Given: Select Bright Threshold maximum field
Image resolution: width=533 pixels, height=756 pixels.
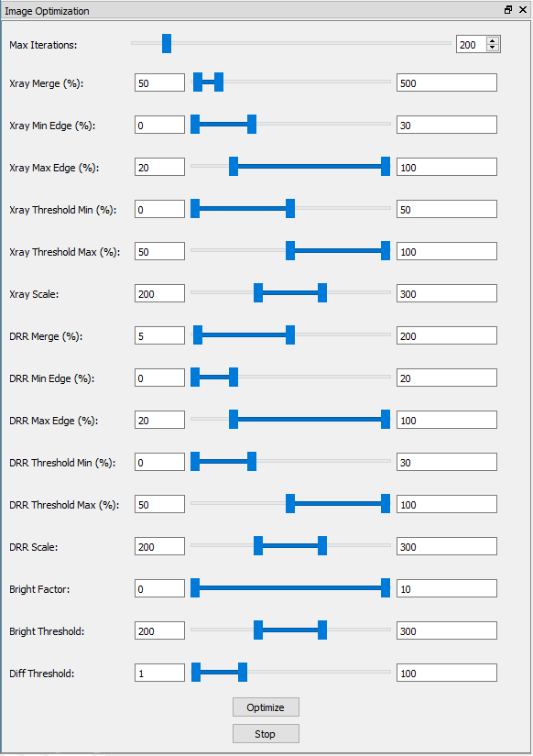Looking at the screenshot, I should point(447,630).
